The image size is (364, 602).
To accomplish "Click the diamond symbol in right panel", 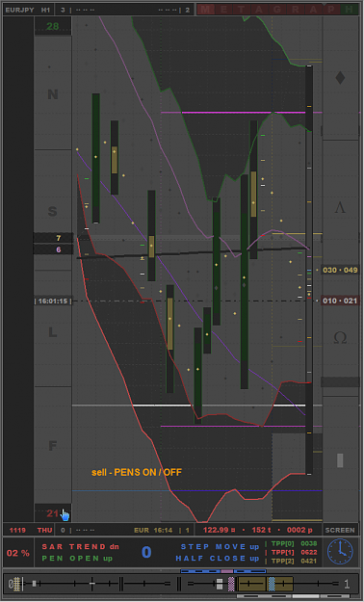I will pos(340,78).
